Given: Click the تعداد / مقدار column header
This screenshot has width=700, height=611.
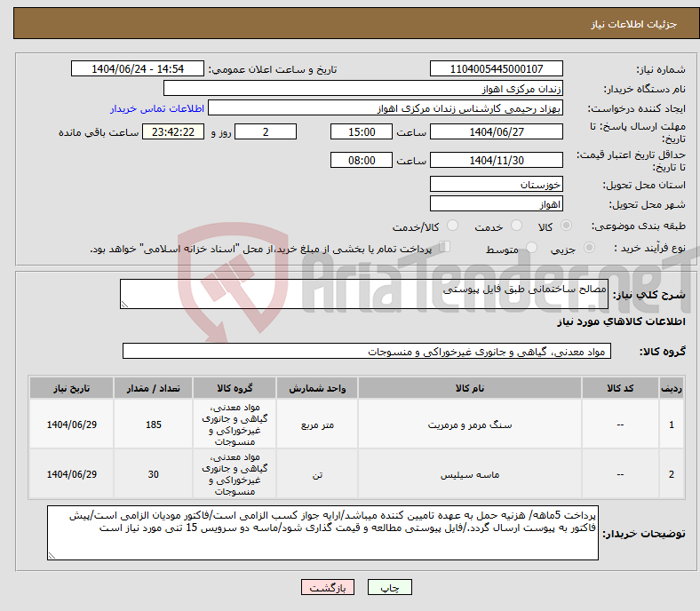Looking at the screenshot, I should 153,388.
